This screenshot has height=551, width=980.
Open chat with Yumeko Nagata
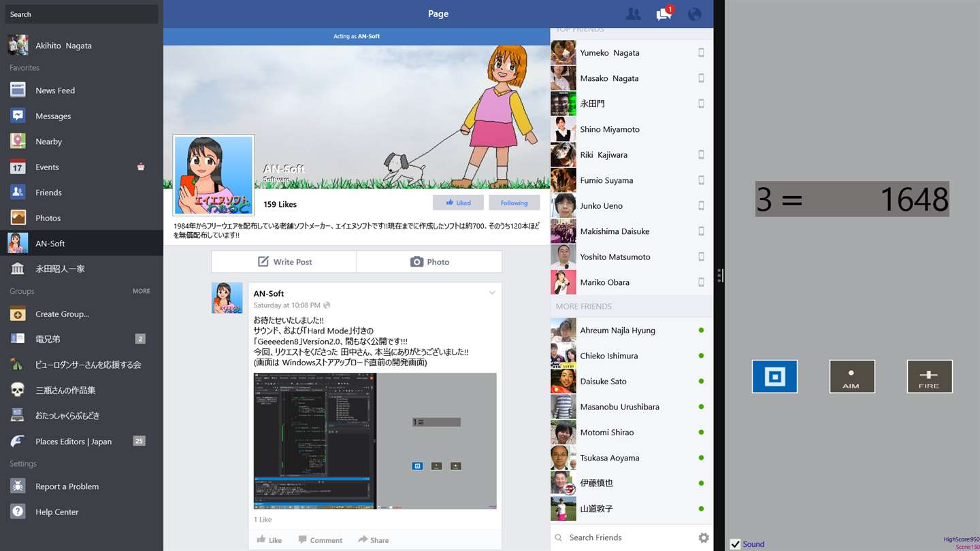pos(632,53)
